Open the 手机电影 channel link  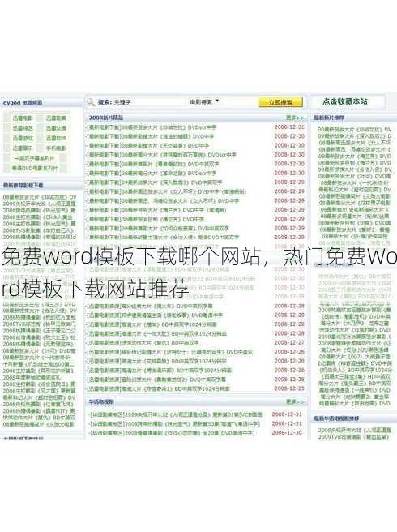click(56, 148)
